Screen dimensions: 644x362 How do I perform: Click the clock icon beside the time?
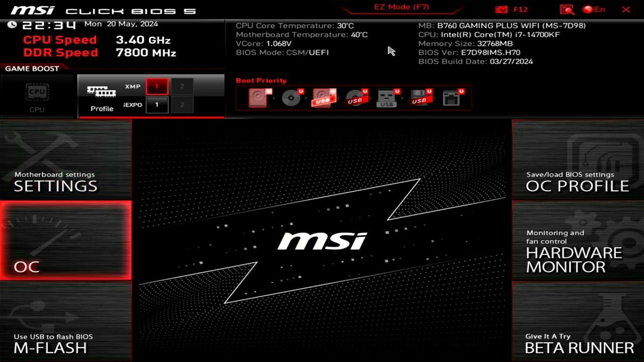coord(12,25)
